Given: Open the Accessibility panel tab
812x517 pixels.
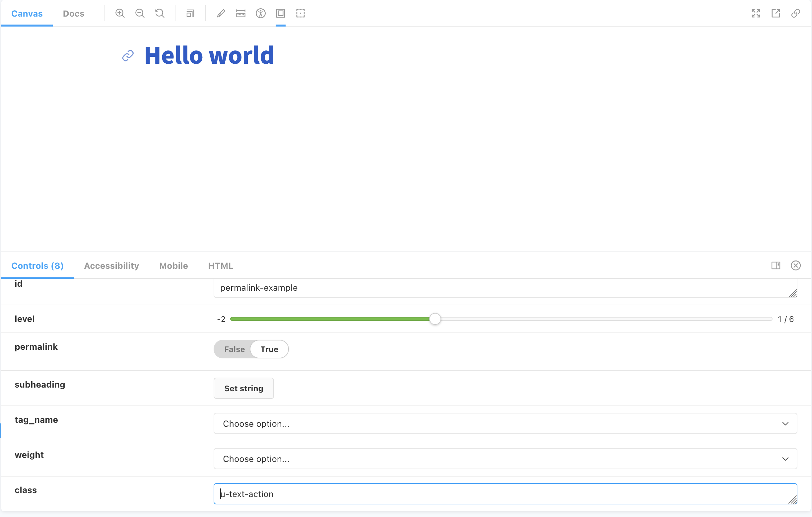Looking at the screenshot, I should pyautogui.click(x=111, y=265).
